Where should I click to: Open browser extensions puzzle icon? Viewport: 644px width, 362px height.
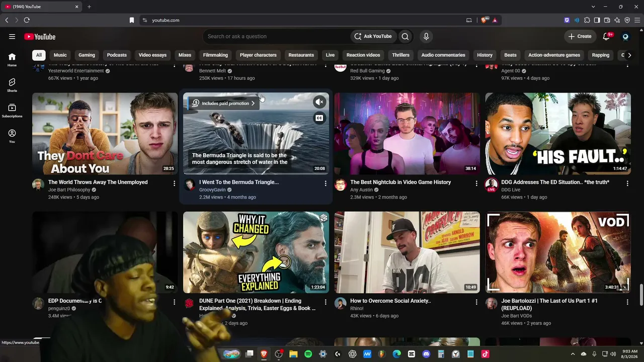(x=587, y=20)
